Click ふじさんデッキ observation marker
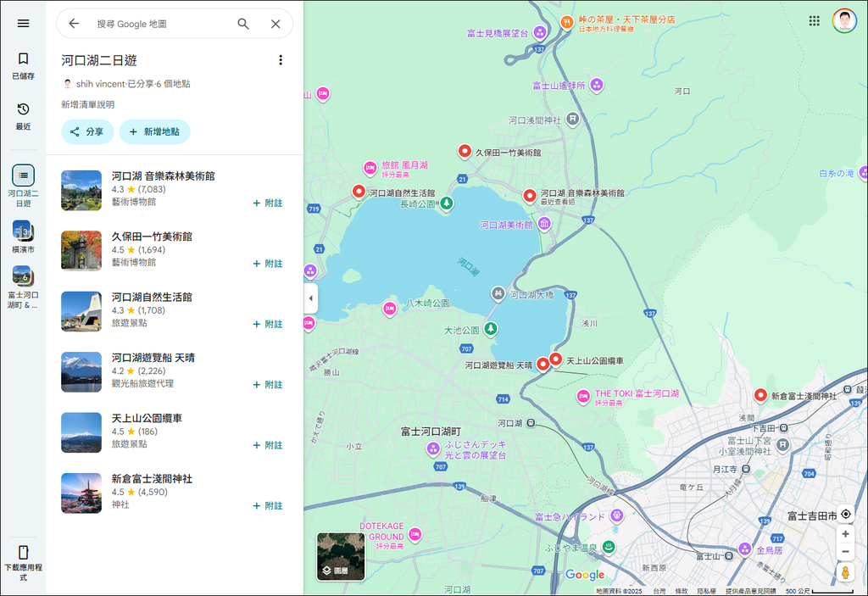This screenshot has height=596, width=868. (x=433, y=449)
